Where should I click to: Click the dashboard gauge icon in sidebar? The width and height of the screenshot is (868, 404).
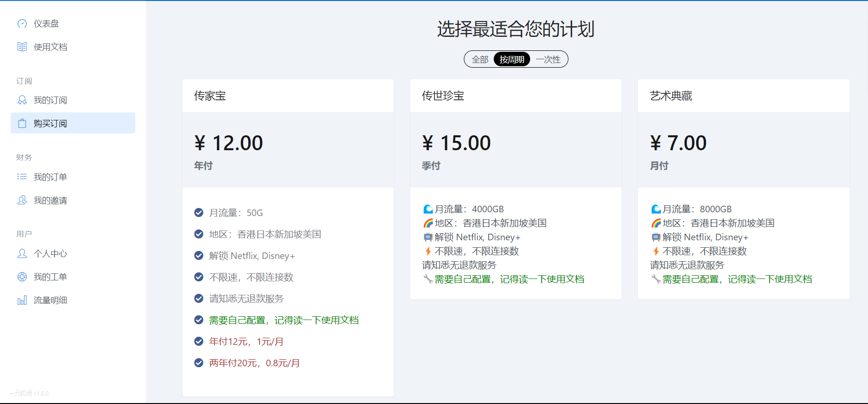coord(22,24)
